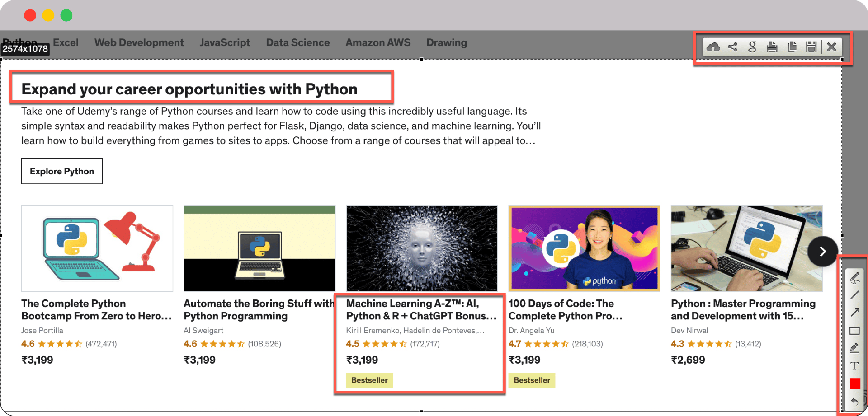
Task: Select the Rectangle shape tool
Action: (854, 331)
